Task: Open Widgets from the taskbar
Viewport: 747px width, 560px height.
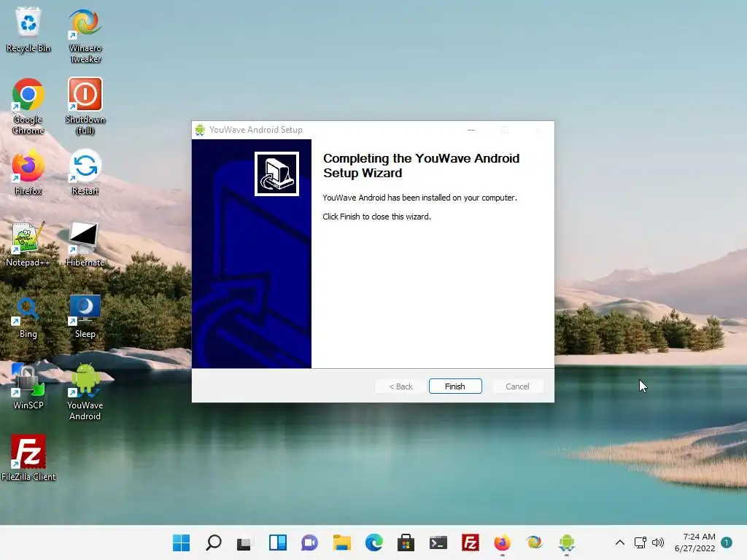Action: click(x=278, y=542)
